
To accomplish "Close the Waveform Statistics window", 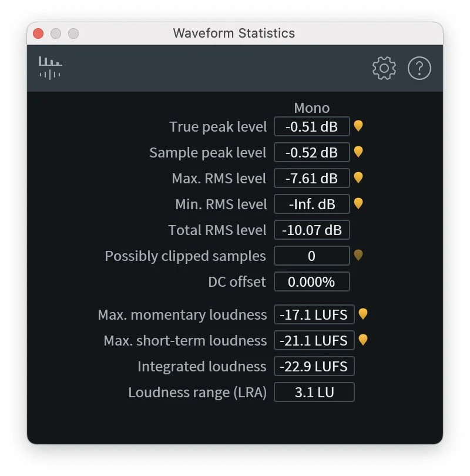I will (38, 33).
